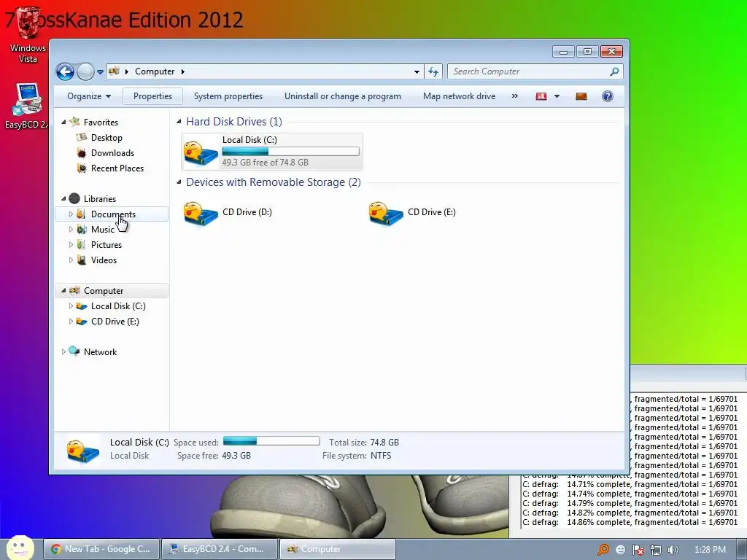747x560 pixels.
Task: Change the view with the view icon
Action: coord(541,96)
